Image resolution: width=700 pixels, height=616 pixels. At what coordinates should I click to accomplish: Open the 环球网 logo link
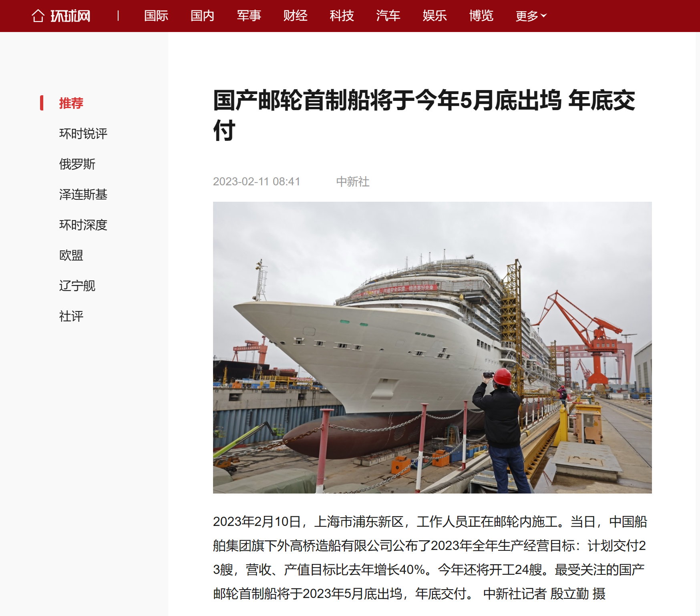pos(70,16)
